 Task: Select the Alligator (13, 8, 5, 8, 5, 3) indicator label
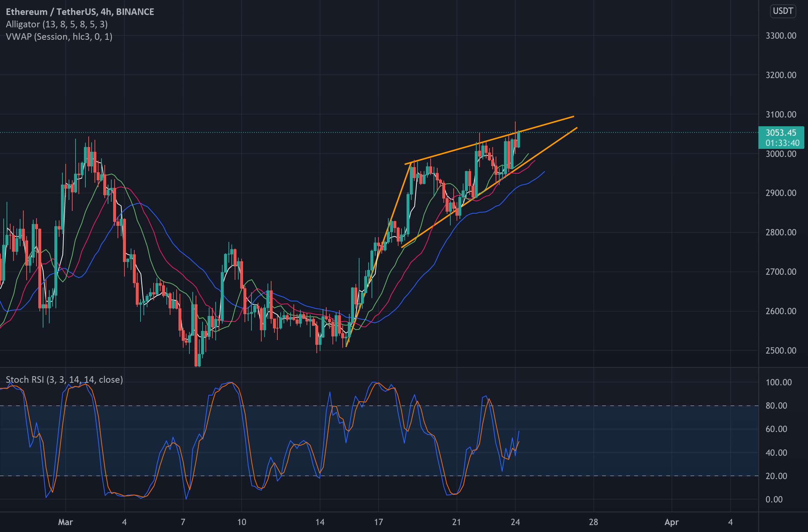click(x=57, y=24)
